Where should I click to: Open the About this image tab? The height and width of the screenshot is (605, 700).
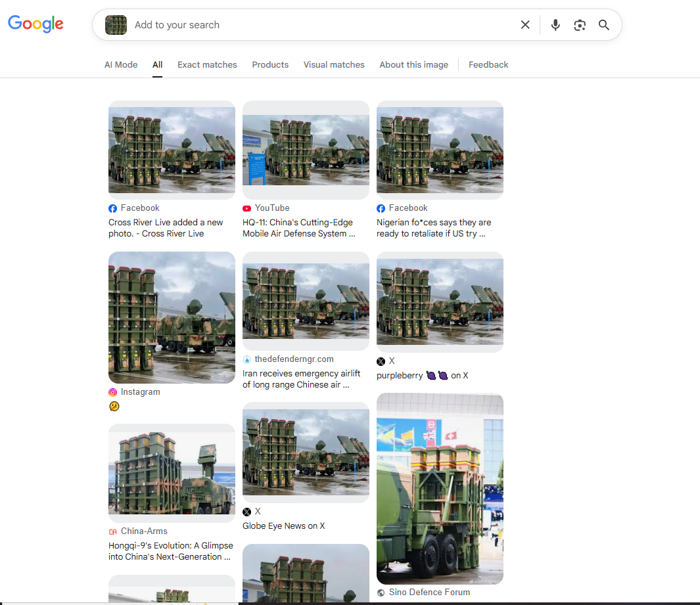(413, 64)
